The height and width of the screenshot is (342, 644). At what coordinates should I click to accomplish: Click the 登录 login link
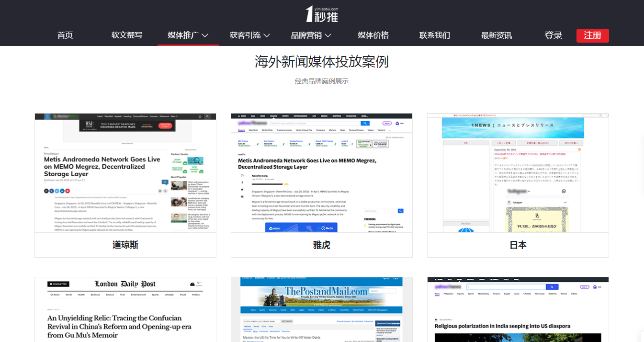pos(553,35)
